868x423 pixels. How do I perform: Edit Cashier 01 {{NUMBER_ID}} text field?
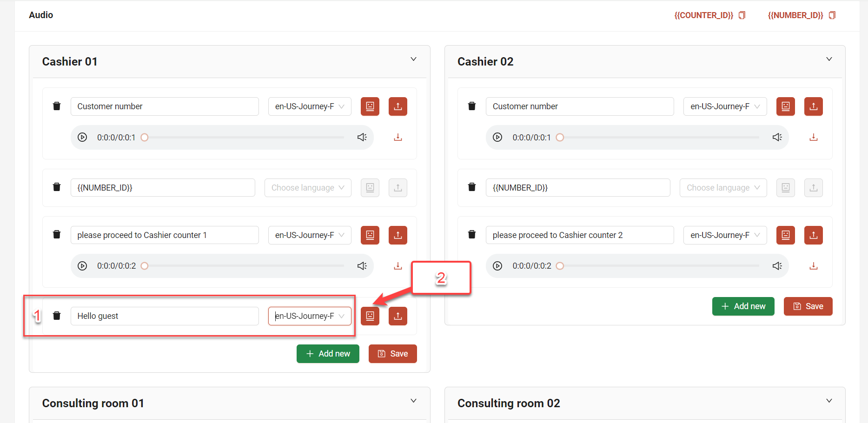pyautogui.click(x=163, y=188)
